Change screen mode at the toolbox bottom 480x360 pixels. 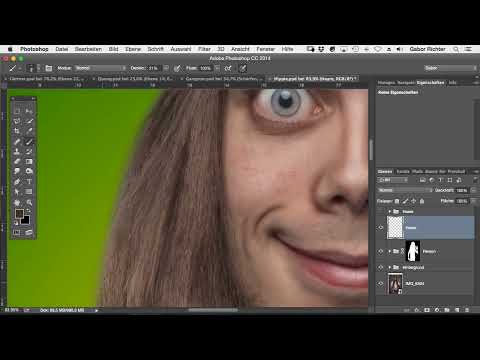click(29, 232)
